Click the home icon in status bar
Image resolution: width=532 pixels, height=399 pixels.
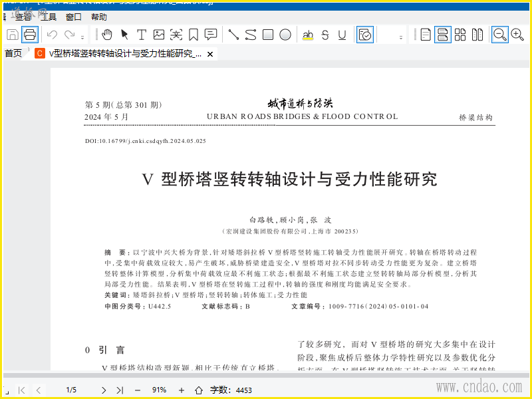click(x=199, y=390)
